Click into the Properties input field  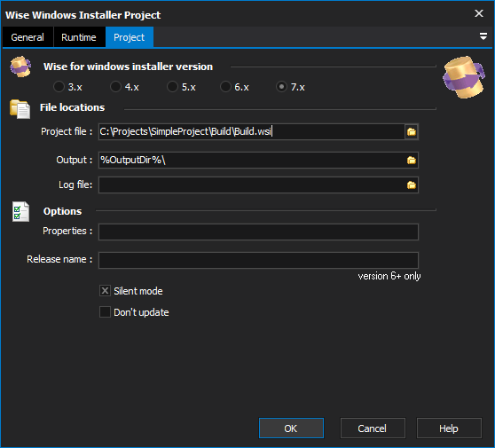coord(258,232)
